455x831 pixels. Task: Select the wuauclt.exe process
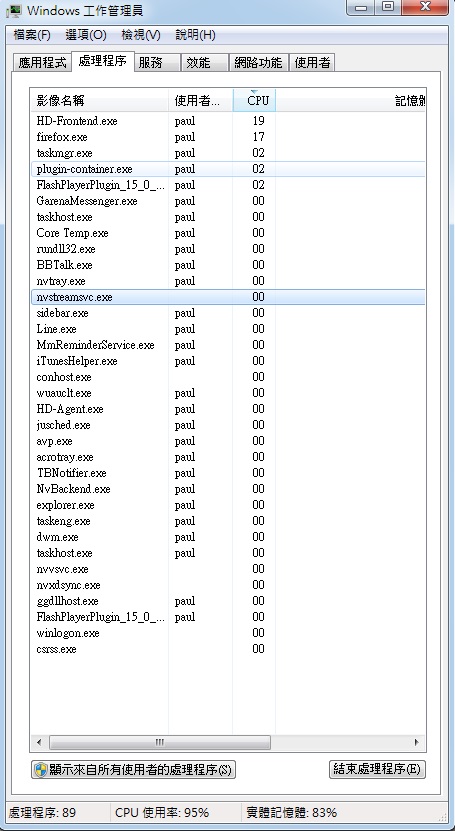click(x=228, y=393)
